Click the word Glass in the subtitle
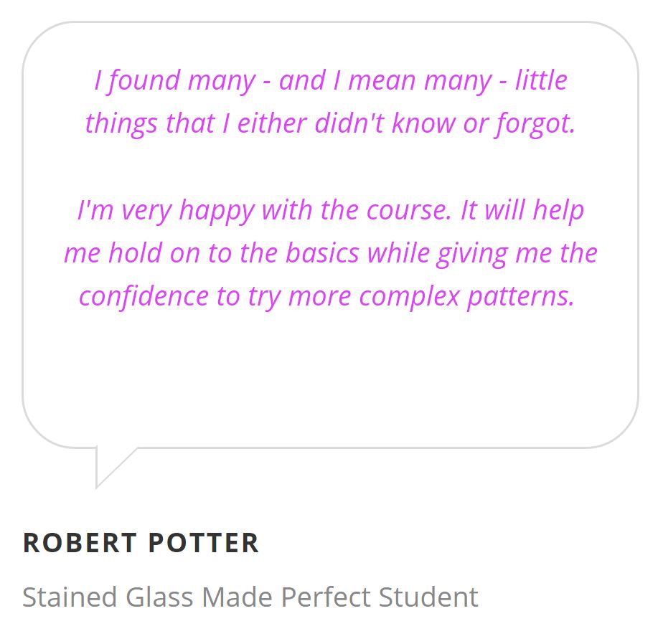Image resolution: width=658 pixels, height=644 pixels. [159, 597]
